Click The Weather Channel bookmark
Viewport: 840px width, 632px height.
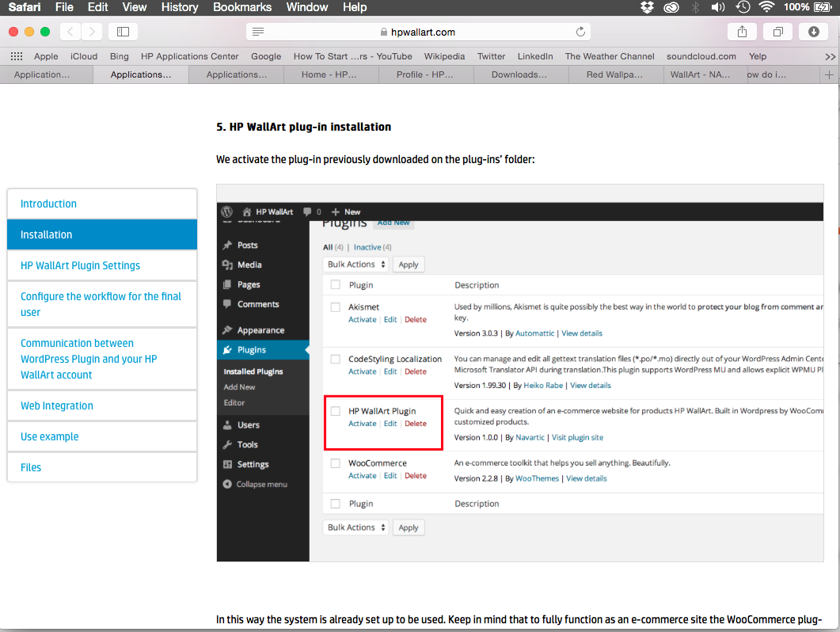coord(610,56)
